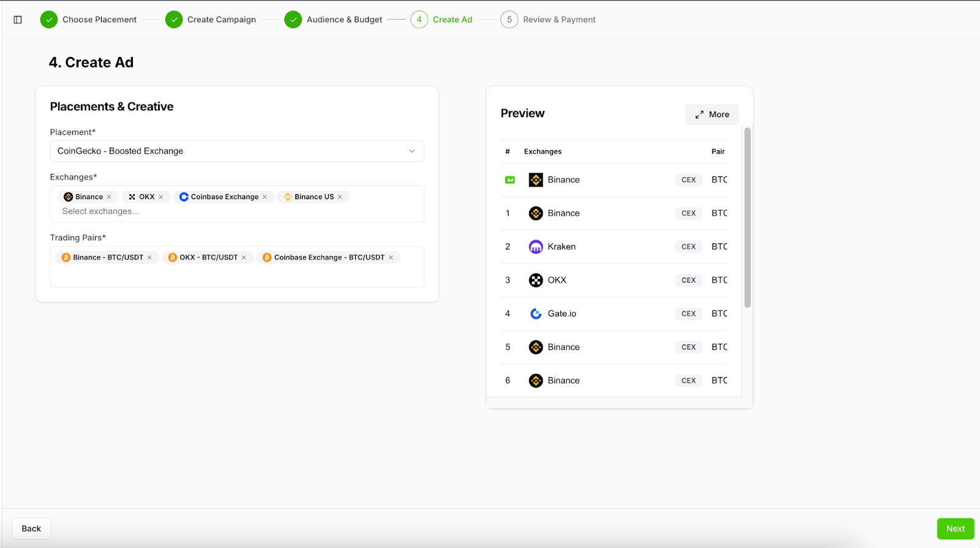The width and height of the screenshot is (980, 548).
Task: Click the preview panel scrollbar
Action: [747, 218]
